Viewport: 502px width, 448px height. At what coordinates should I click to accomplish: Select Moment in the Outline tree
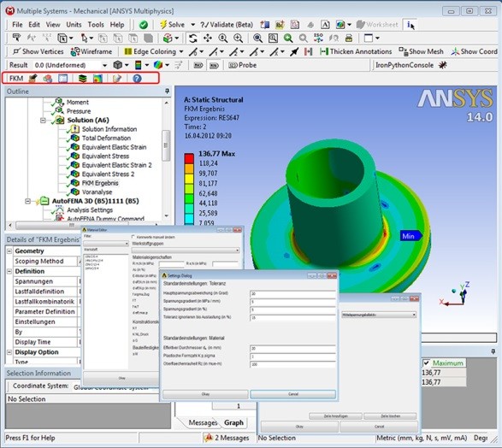78,102
